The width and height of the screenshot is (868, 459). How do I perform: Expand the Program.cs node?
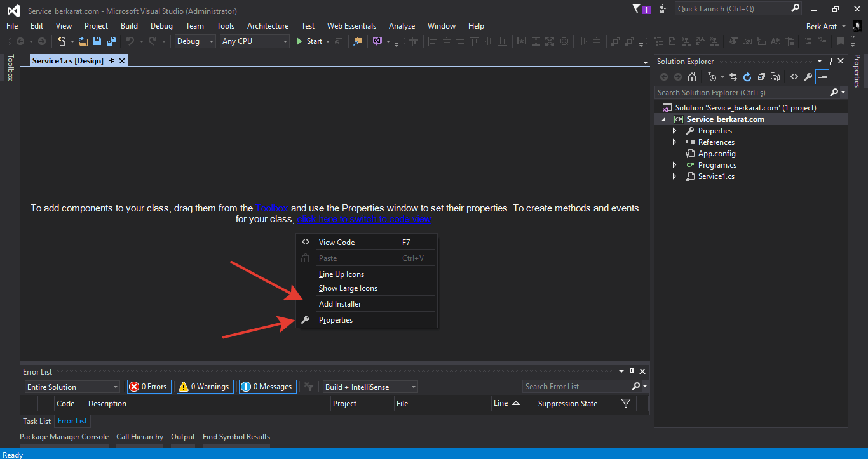click(675, 165)
